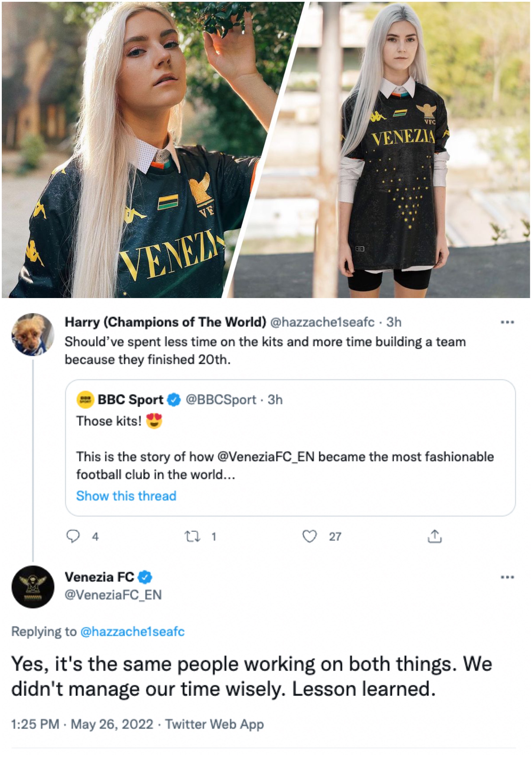Screen dimensions: 532x757
Task: Click the BBC Sport name in quoted tweet
Action: [130, 399]
